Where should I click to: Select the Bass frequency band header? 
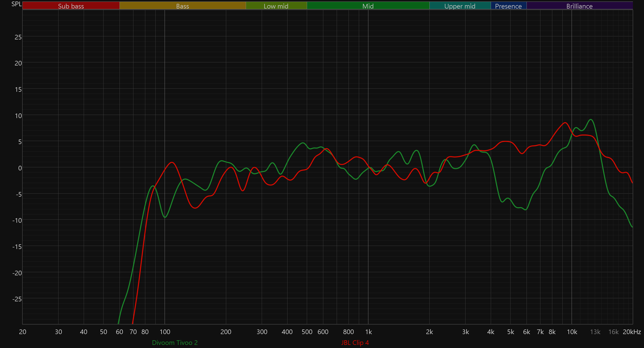182,6
